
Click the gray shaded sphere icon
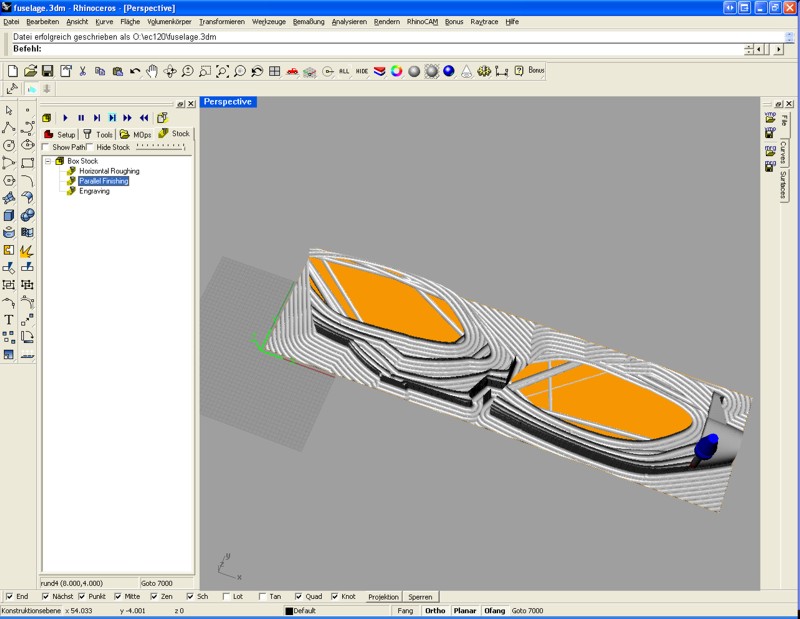point(414,71)
